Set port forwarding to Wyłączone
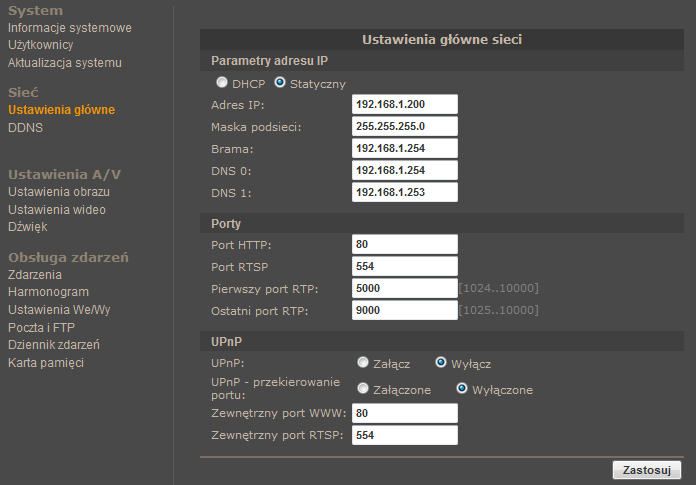The image size is (696, 485). click(462, 389)
